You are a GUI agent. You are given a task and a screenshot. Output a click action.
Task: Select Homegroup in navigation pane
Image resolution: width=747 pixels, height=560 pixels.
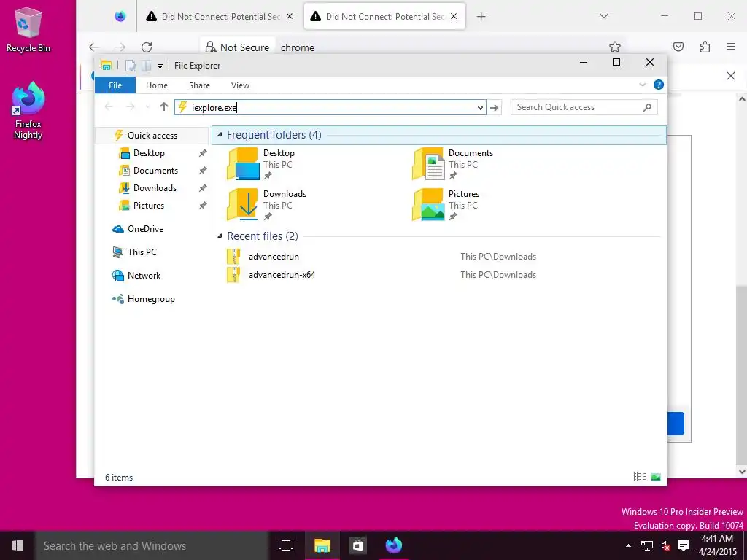pyautogui.click(x=151, y=299)
